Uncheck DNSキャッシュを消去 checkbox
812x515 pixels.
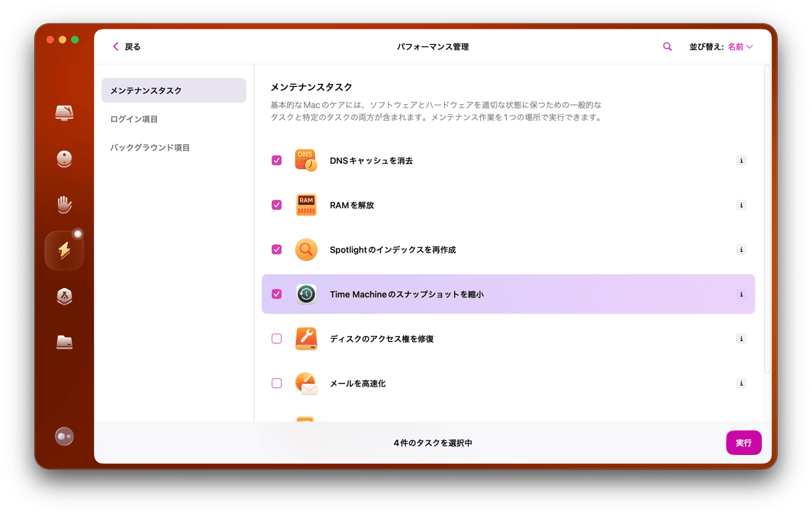(276, 160)
